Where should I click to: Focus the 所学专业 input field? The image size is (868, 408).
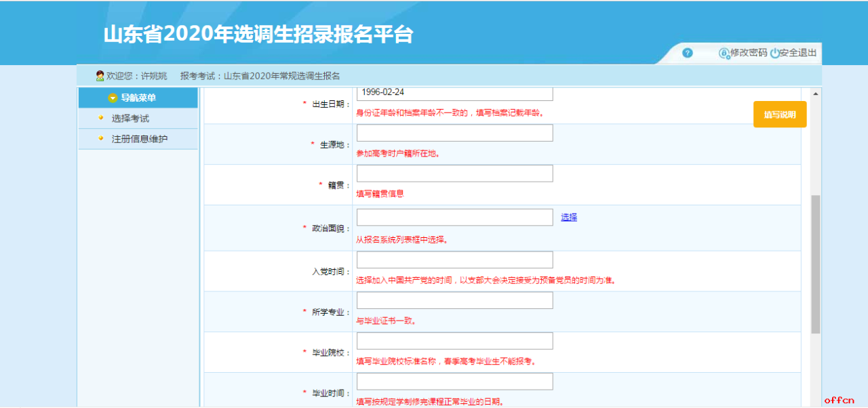(454, 301)
